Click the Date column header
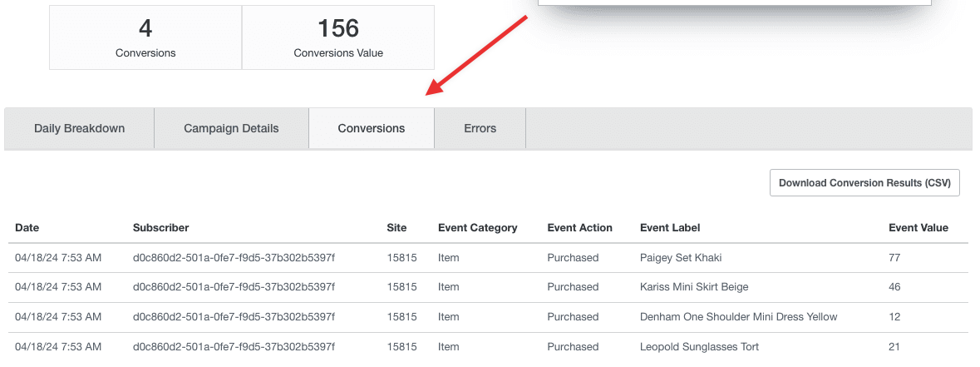 pos(27,227)
